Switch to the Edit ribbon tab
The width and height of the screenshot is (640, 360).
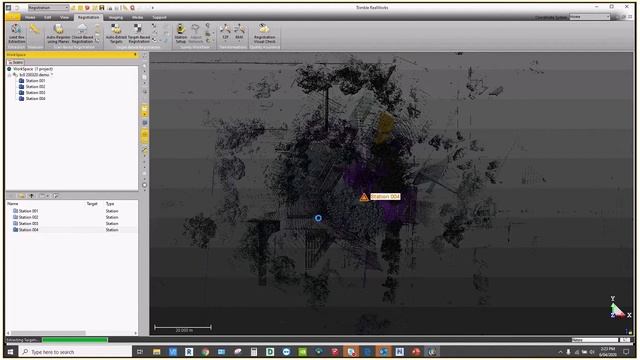[48, 17]
